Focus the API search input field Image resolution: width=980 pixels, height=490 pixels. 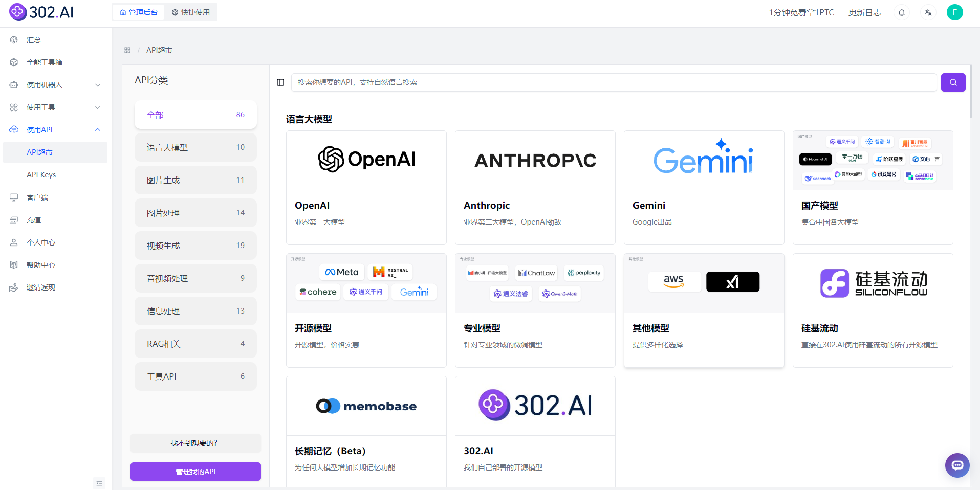pos(614,82)
